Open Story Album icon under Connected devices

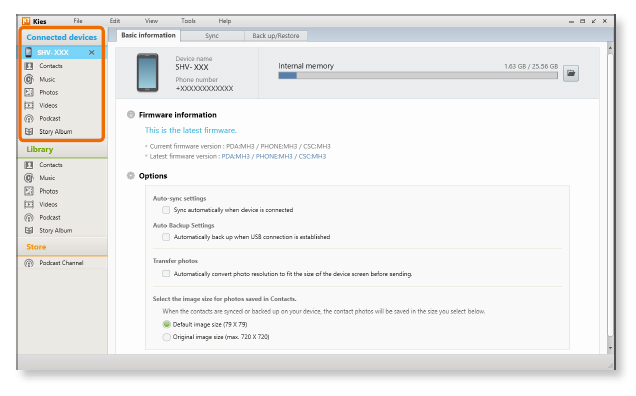coord(29,131)
